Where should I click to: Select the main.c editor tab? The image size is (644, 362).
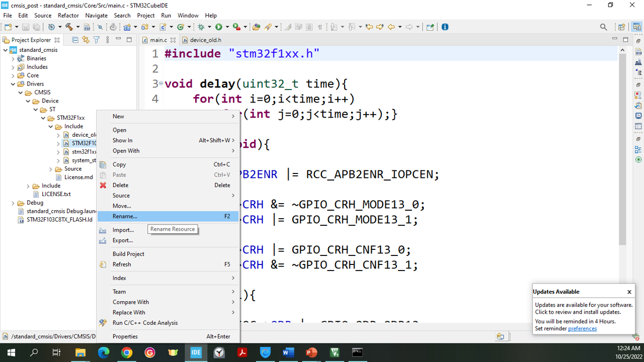click(158, 40)
